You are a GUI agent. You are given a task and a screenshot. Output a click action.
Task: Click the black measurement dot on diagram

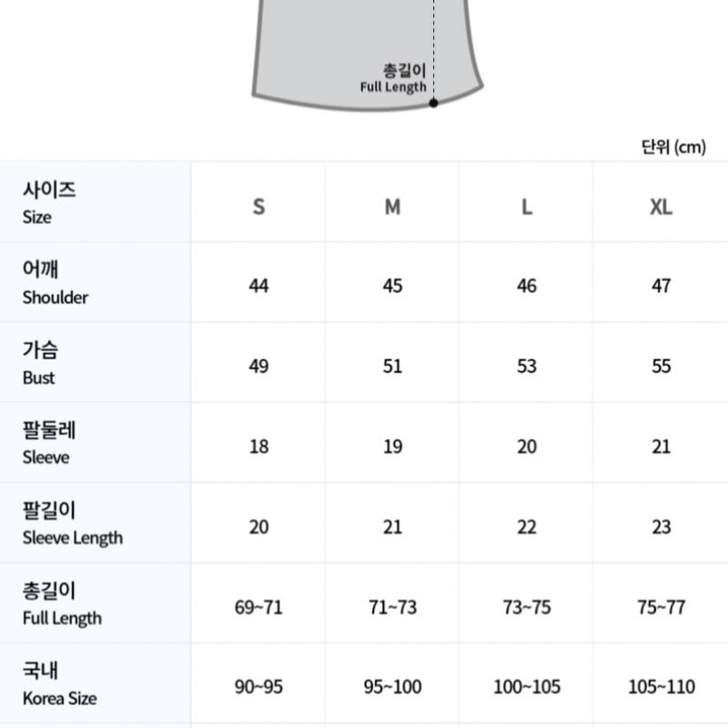[x=434, y=103]
